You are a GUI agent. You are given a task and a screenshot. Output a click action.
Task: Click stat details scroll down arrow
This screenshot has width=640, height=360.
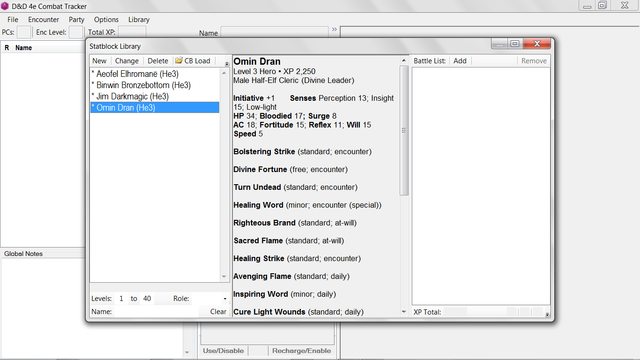(x=404, y=311)
